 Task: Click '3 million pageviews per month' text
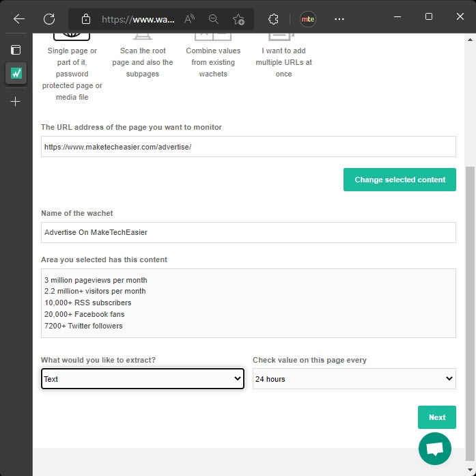point(96,280)
